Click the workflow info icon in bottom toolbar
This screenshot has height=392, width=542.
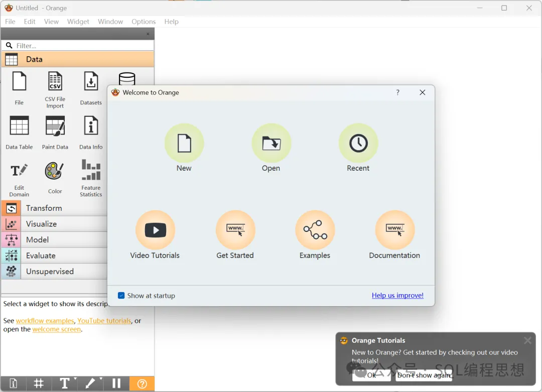point(13,383)
